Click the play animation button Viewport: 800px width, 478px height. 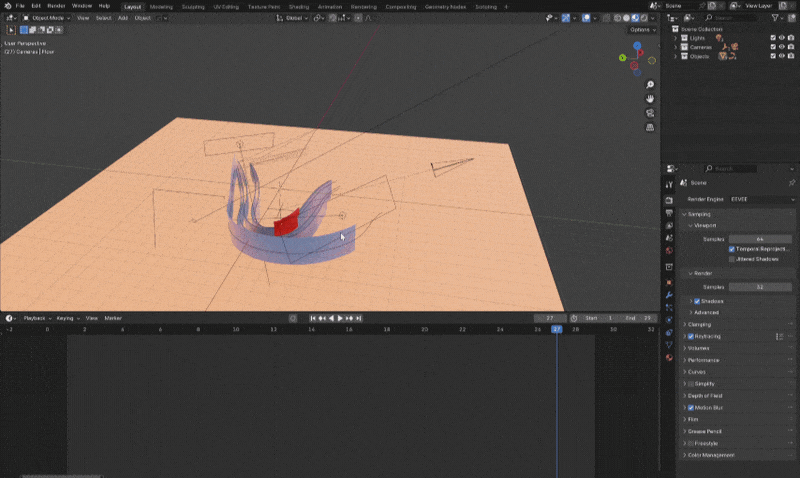click(340, 318)
